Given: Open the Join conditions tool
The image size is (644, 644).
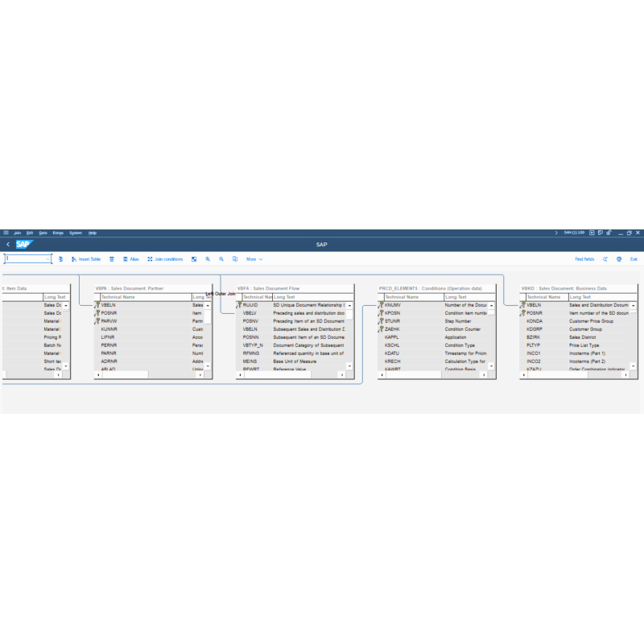Looking at the screenshot, I should click(x=165, y=258).
